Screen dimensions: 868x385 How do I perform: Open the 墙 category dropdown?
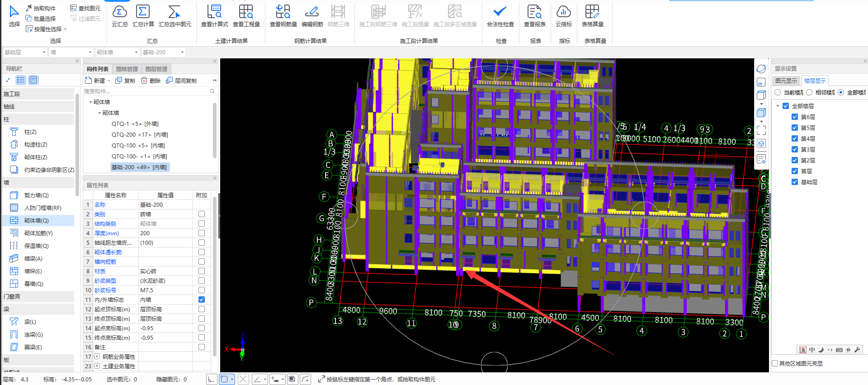click(x=71, y=52)
